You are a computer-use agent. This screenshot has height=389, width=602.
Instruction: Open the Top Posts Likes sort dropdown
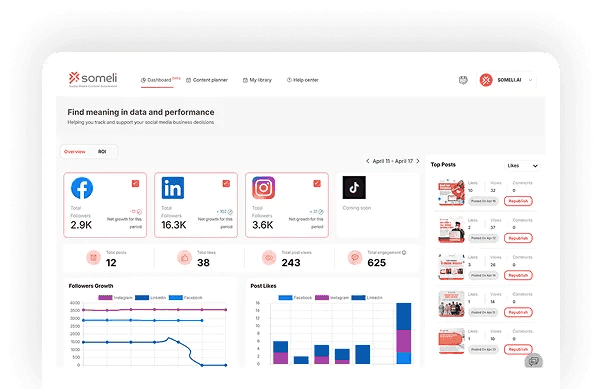(522, 166)
